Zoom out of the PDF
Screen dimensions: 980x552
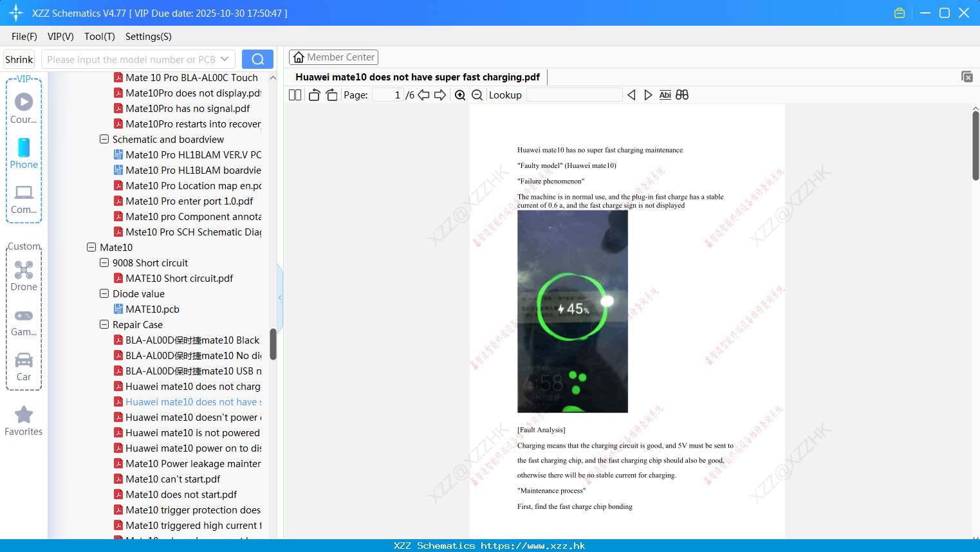pyautogui.click(x=477, y=95)
